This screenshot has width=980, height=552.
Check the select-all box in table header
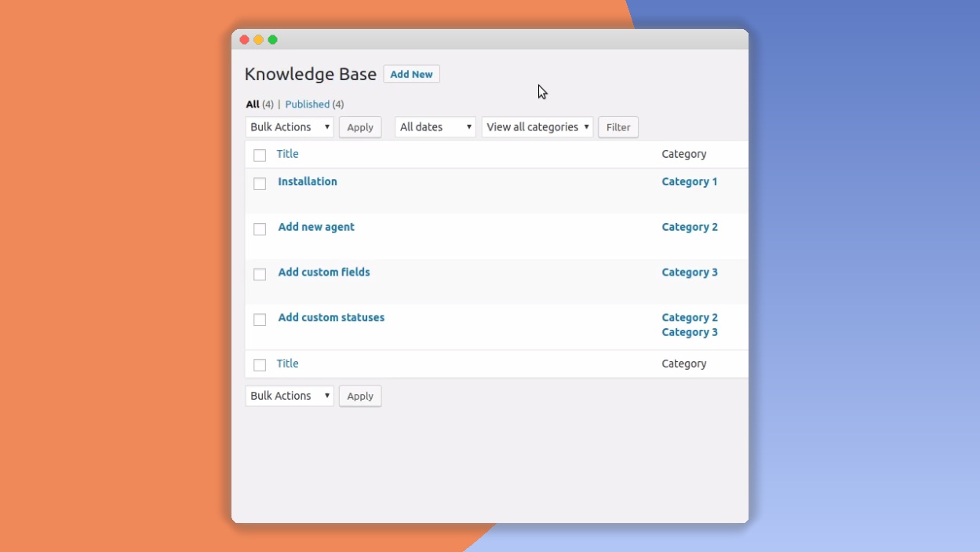(260, 155)
